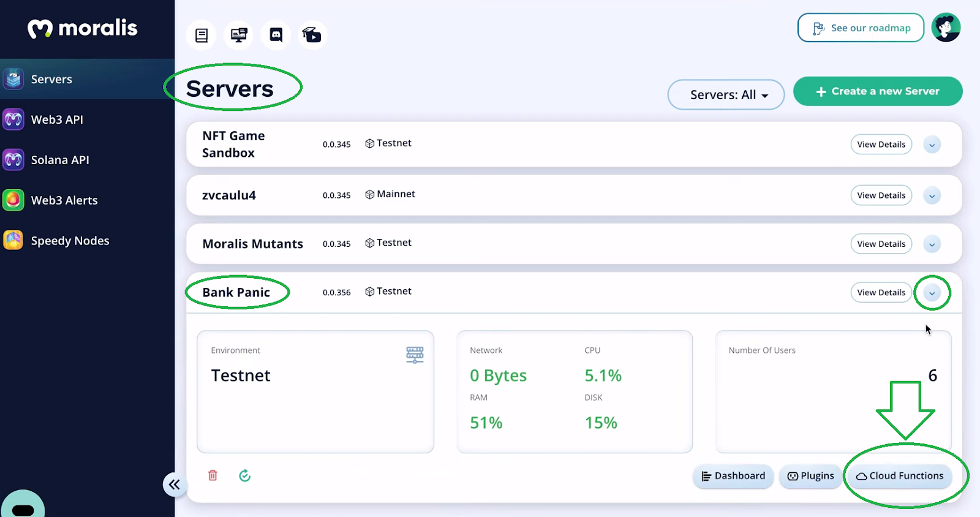980x517 pixels.
Task: Open the video academy icon
Action: coord(312,35)
